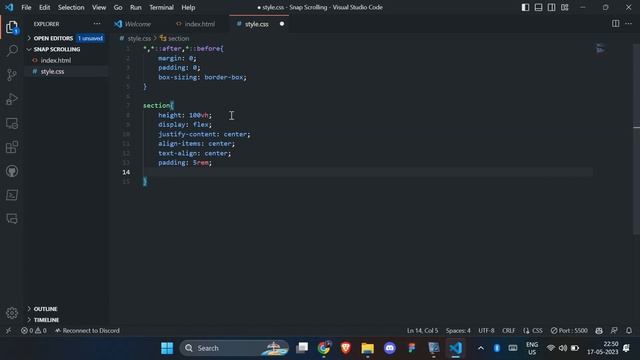Open the Help menu

(188, 7)
